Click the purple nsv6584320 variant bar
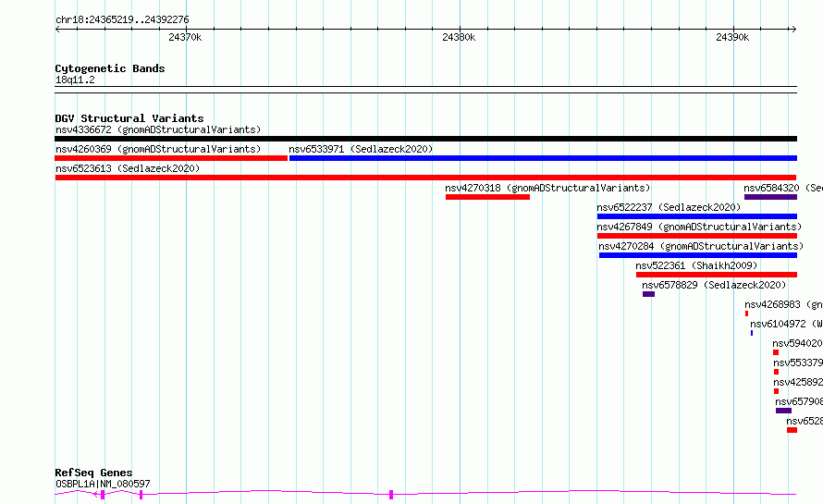823x504 pixels. 770,197
